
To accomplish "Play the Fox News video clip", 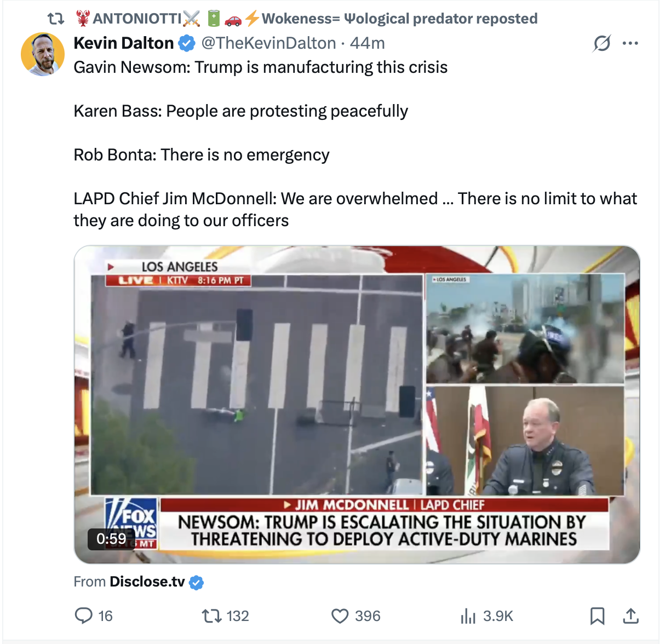I will [357, 404].
